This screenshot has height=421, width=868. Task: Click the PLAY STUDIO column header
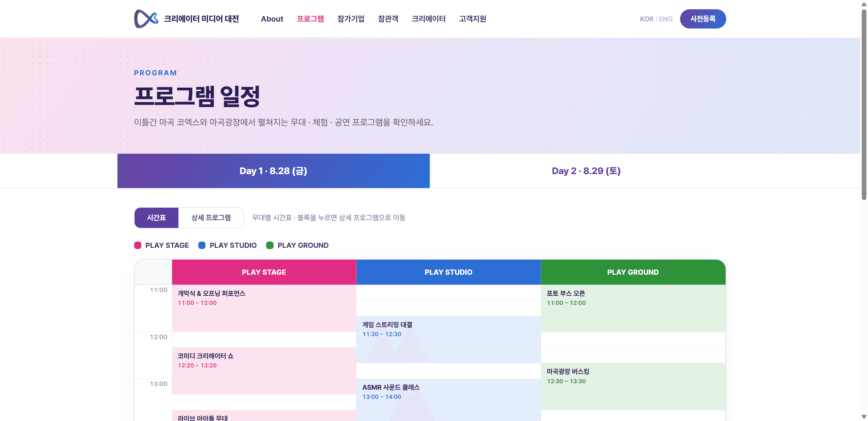(x=448, y=272)
